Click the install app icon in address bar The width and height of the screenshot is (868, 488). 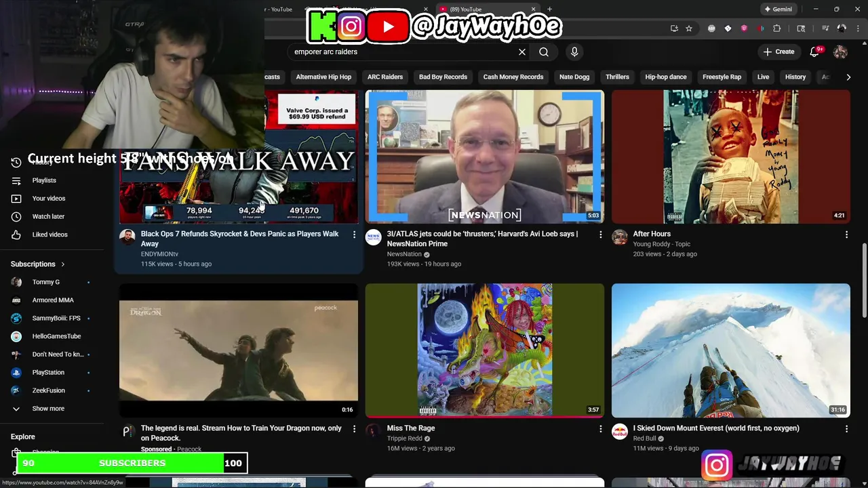pyautogui.click(x=674, y=28)
